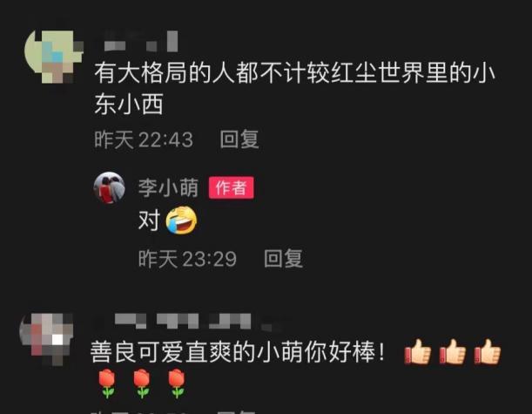This screenshot has height=414, width=532.
Task: Tap the third rose emoji
Action: [x=177, y=383]
